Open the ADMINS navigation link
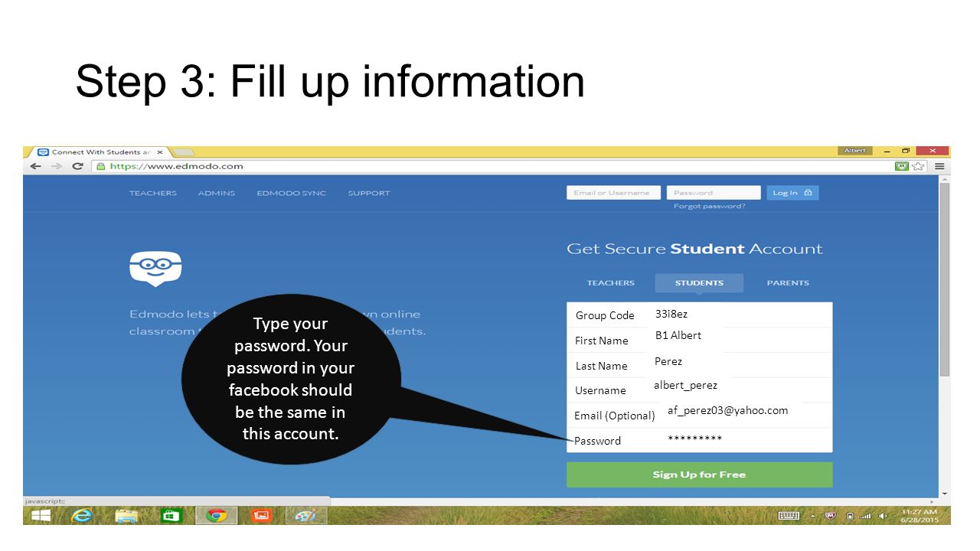980x551 pixels. coord(217,193)
